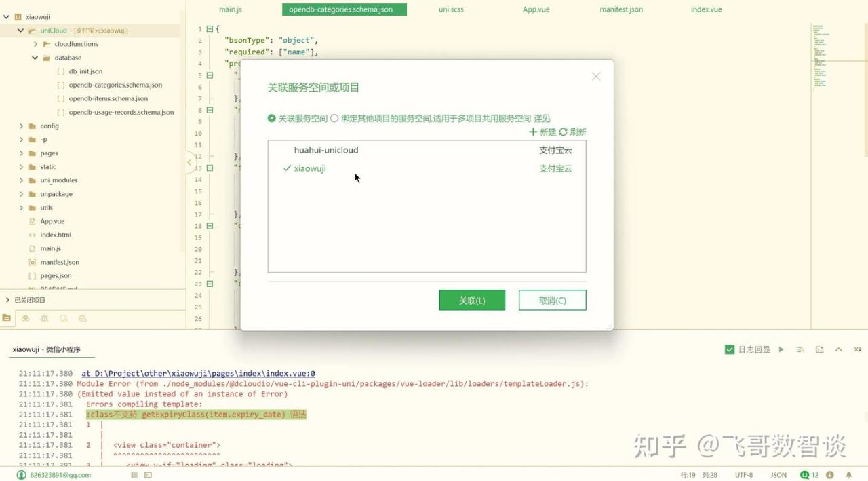This screenshot has width=868, height=481.
Task: Click the 新建 plus icon in dialog
Action: pyautogui.click(x=533, y=132)
